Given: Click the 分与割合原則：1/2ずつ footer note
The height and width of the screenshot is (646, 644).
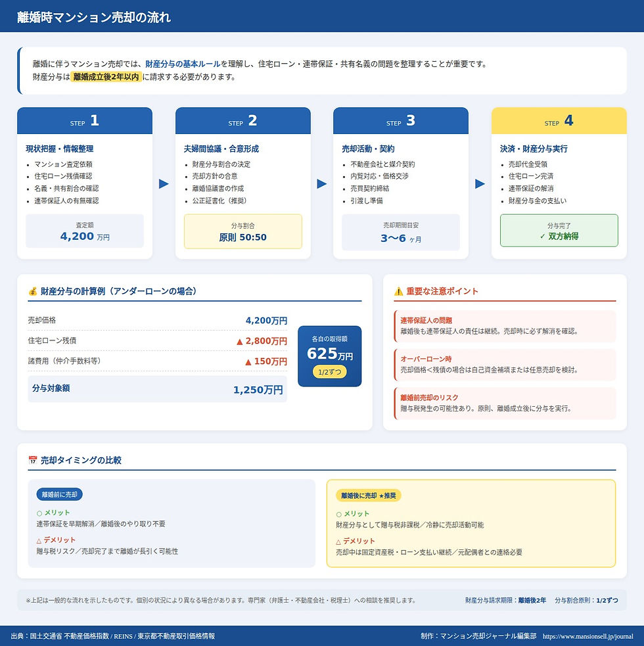Looking at the screenshot, I should pyautogui.click(x=586, y=600).
